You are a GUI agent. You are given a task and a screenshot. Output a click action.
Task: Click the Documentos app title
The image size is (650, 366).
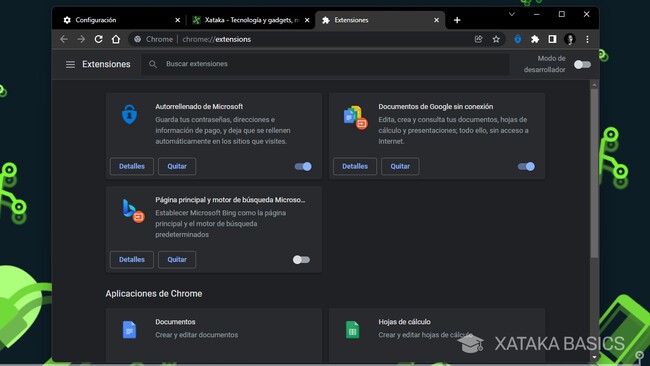[x=175, y=322]
